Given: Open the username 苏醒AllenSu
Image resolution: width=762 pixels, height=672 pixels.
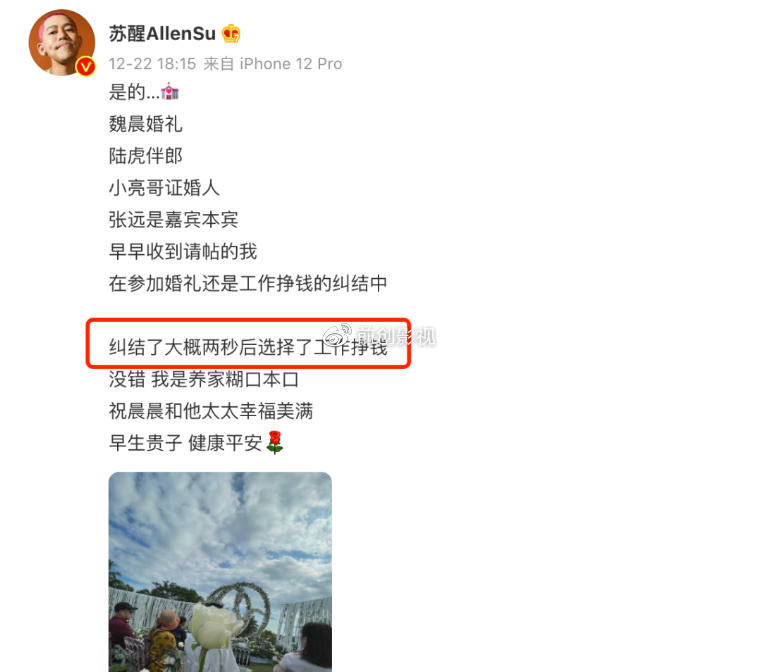Looking at the screenshot, I should pos(162,34).
